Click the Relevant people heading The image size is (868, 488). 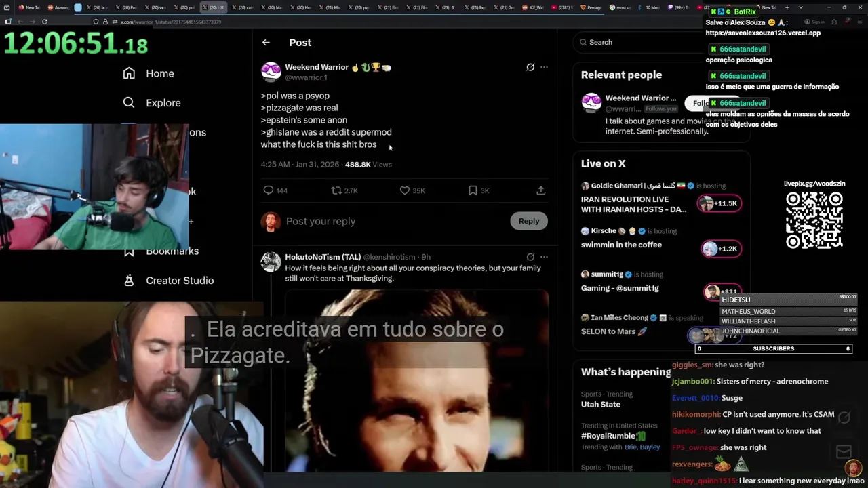[x=621, y=75]
